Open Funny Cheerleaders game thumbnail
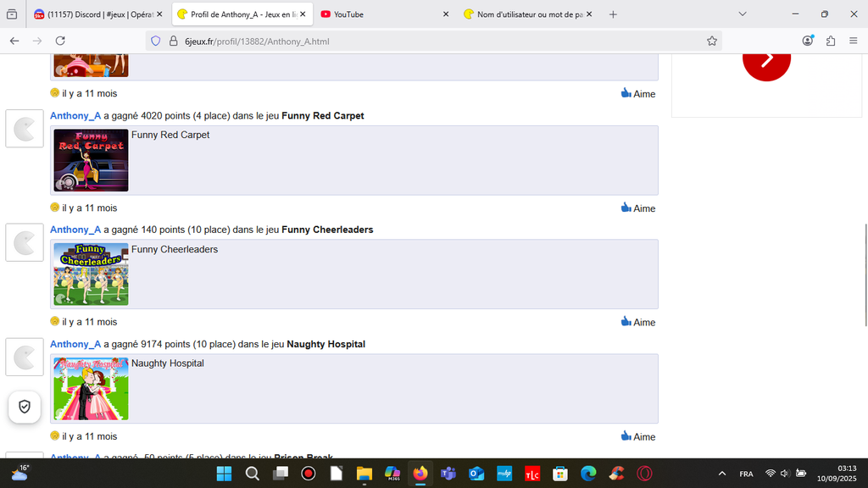 (x=91, y=274)
